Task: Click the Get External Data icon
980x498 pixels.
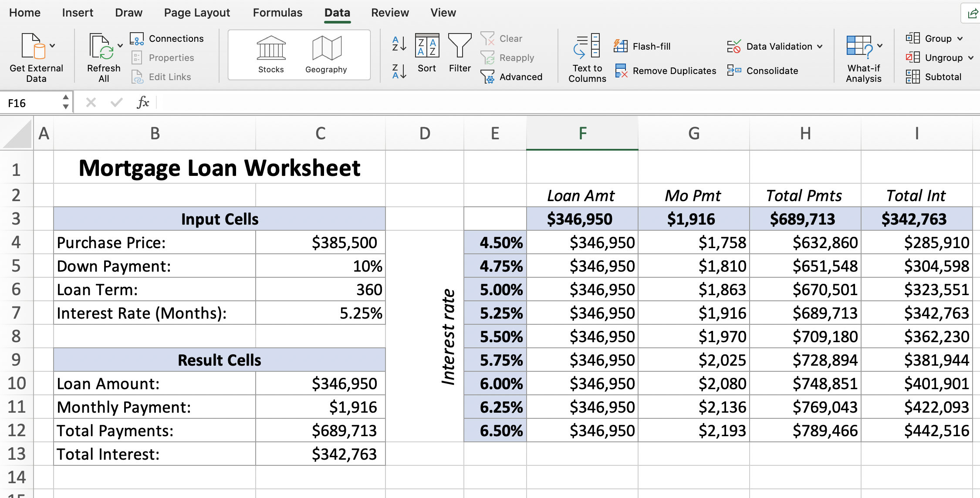Action: pyautogui.click(x=33, y=46)
